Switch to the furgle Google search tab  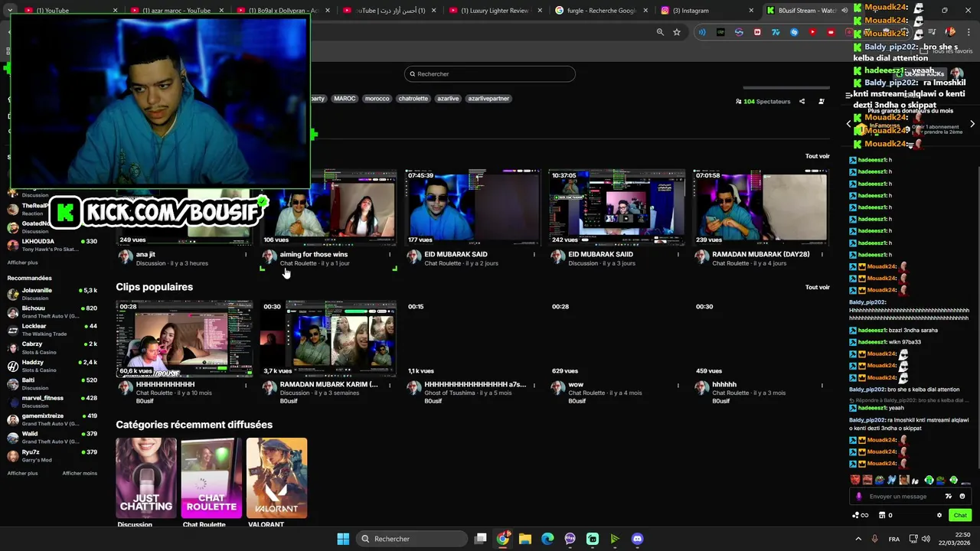tap(601, 11)
